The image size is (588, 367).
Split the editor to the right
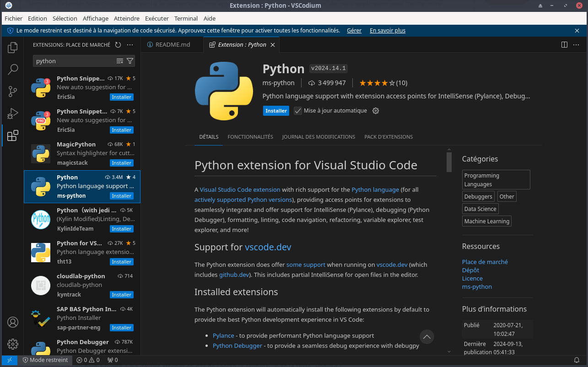(564, 45)
